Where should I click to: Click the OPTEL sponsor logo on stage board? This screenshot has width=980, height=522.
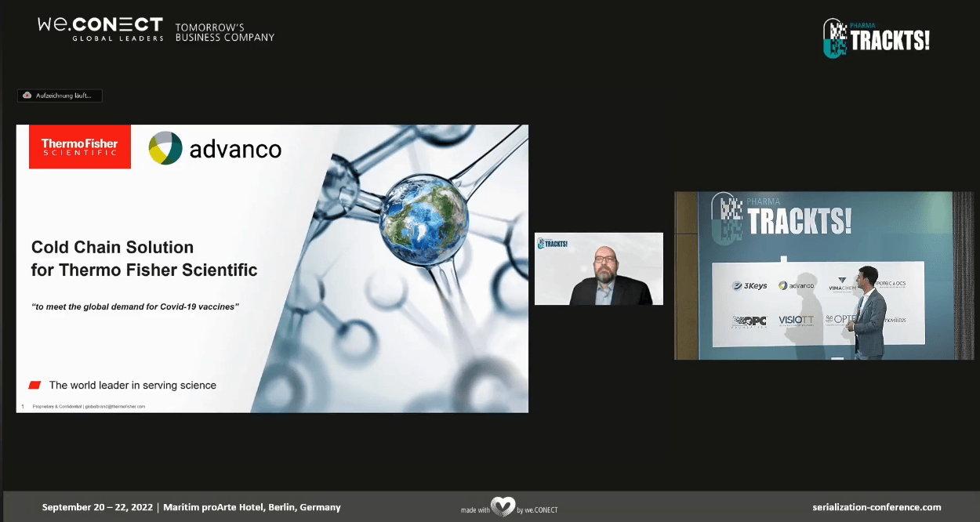[840, 321]
